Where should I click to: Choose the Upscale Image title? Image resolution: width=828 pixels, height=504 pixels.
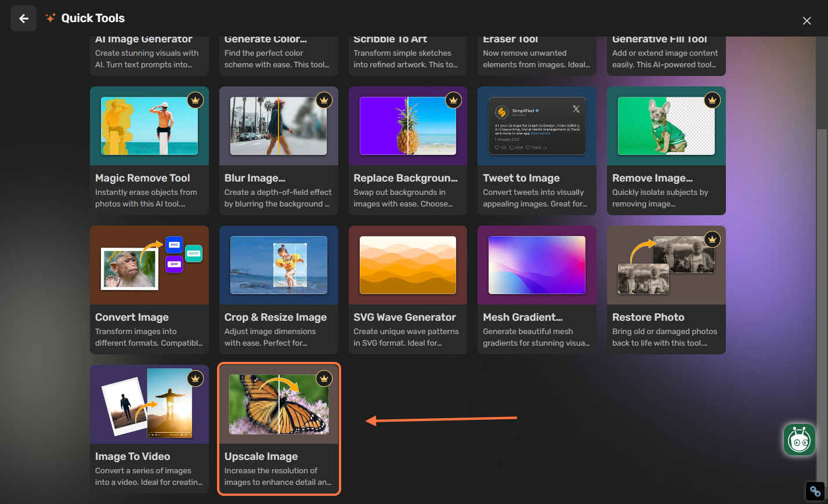[x=261, y=456]
